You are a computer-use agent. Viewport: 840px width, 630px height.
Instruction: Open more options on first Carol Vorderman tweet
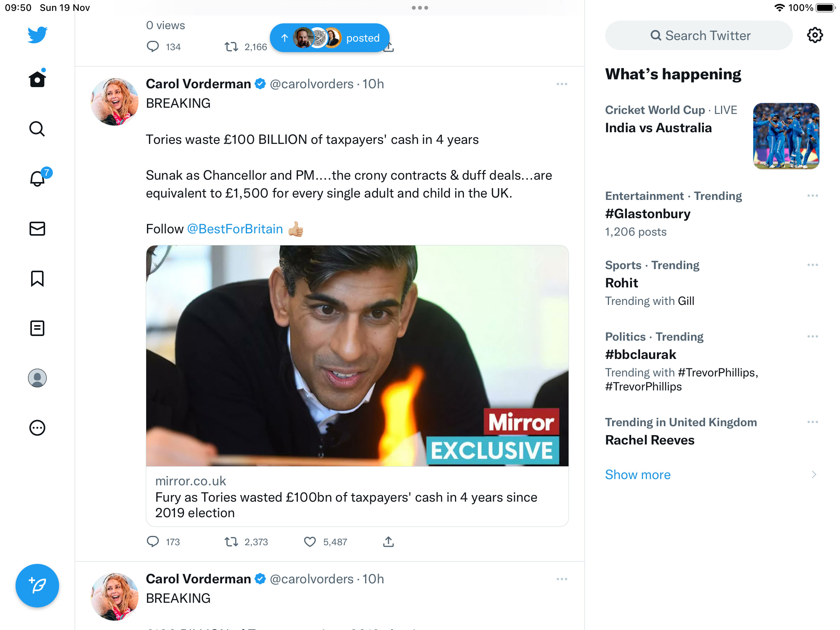coord(562,84)
